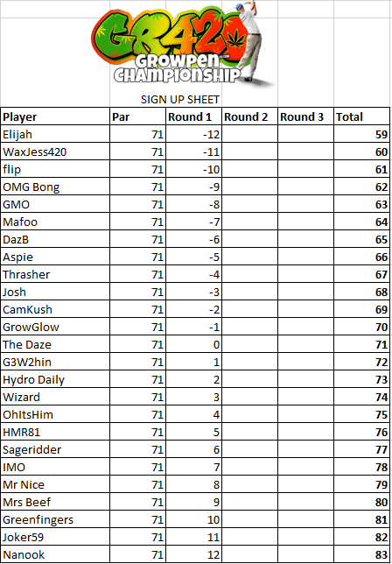Select the golfer image in the logo
This screenshot has height=564, width=392.
251,41
